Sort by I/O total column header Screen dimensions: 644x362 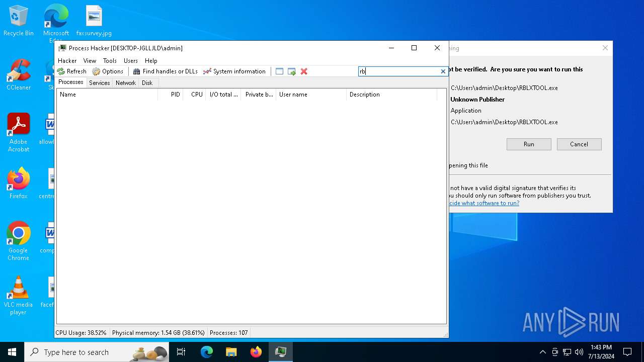(x=223, y=95)
